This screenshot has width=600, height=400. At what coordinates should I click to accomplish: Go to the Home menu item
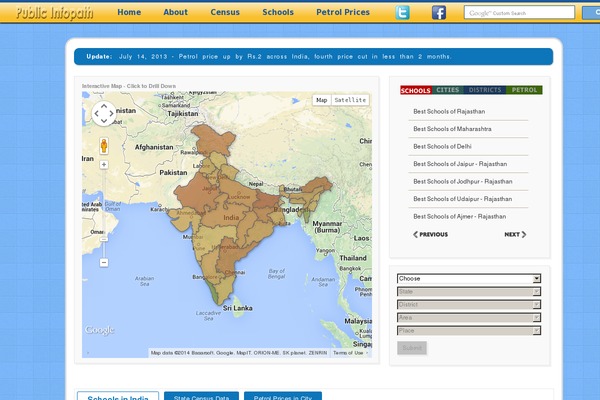coord(129,12)
